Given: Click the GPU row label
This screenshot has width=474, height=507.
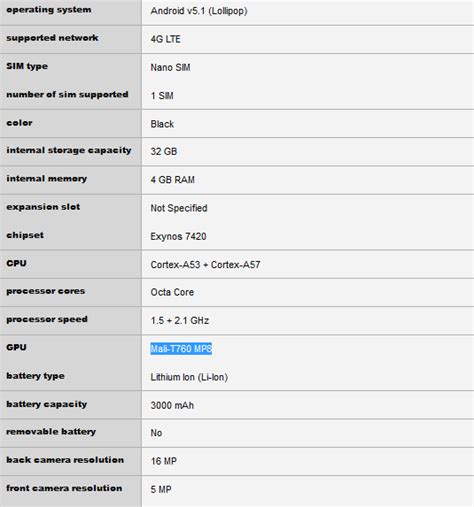Looking at the screenshot, I should [16, 347].
